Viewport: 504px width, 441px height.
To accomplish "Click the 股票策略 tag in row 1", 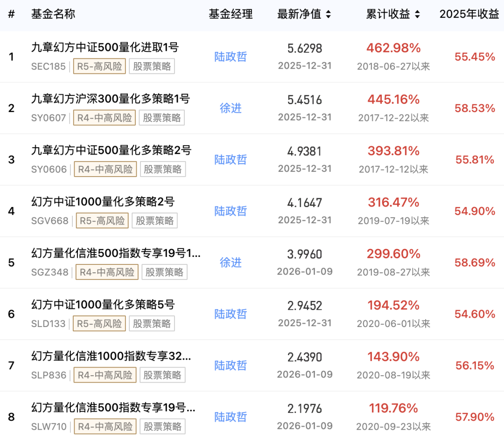I will 152,66.
